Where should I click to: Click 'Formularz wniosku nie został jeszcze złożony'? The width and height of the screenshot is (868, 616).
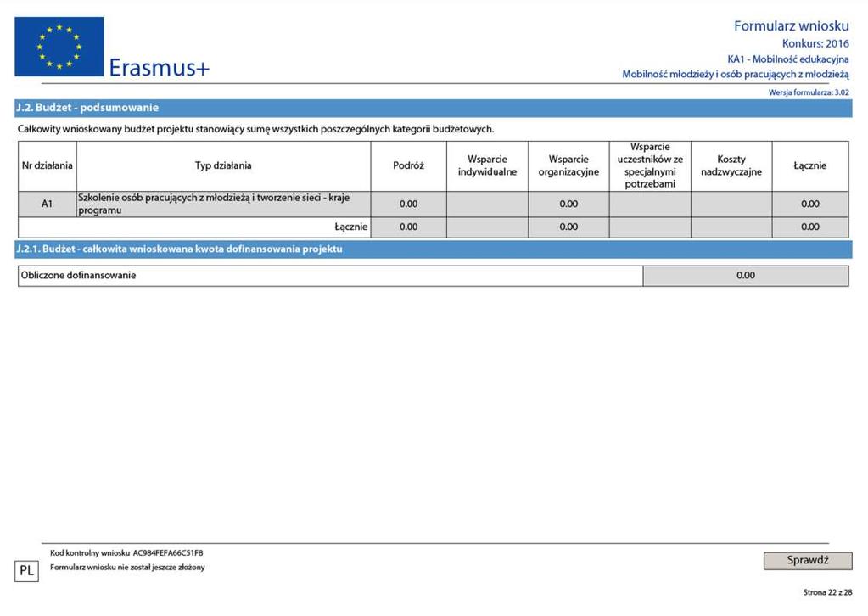(x=127, y=568)
